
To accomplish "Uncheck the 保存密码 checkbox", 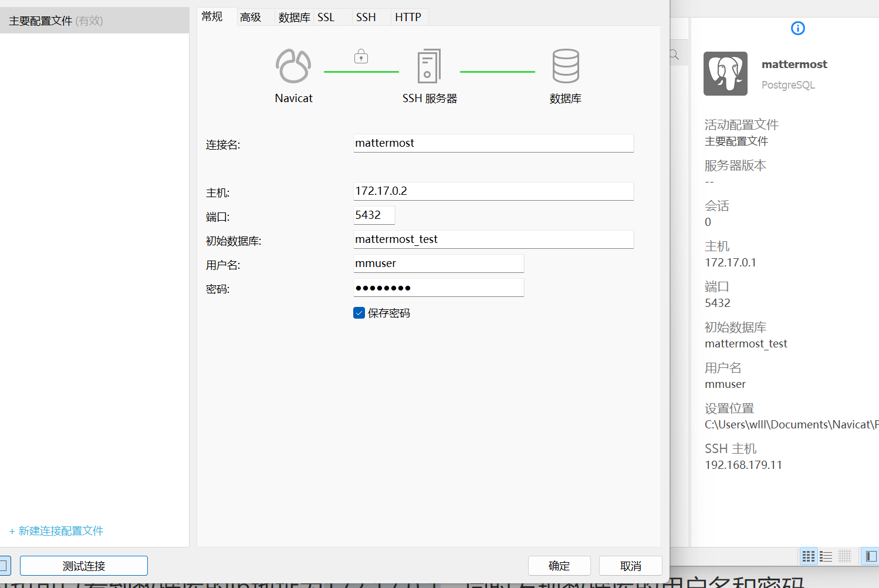I will click(359, 313).
